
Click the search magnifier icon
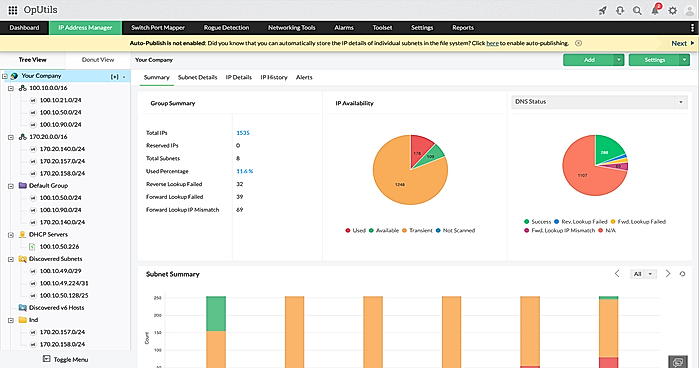coord(637,10)
